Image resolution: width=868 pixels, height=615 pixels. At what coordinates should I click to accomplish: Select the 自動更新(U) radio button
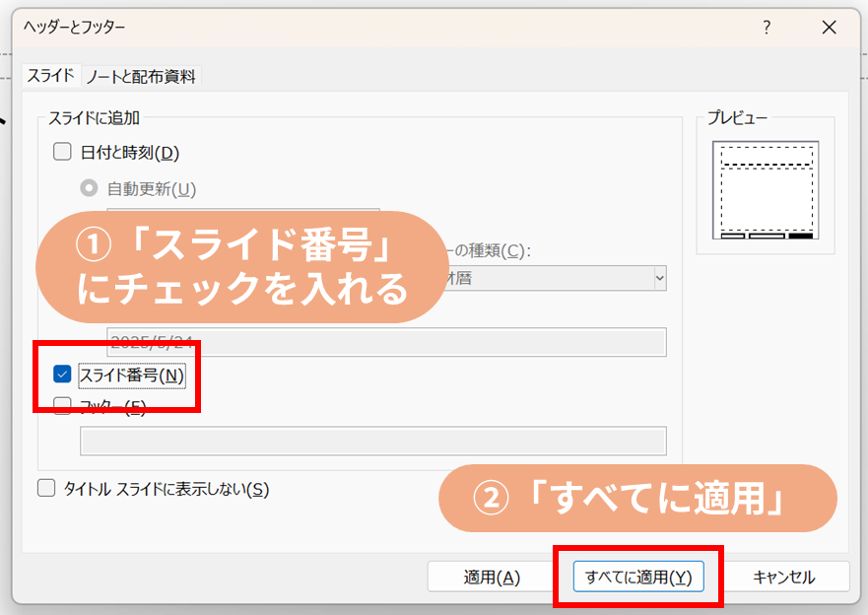[90, 189]
